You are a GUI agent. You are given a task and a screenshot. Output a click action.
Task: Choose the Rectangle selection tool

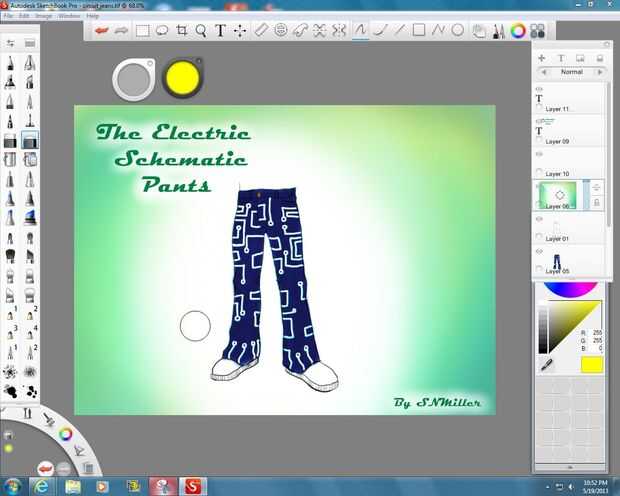click(142, 30)
